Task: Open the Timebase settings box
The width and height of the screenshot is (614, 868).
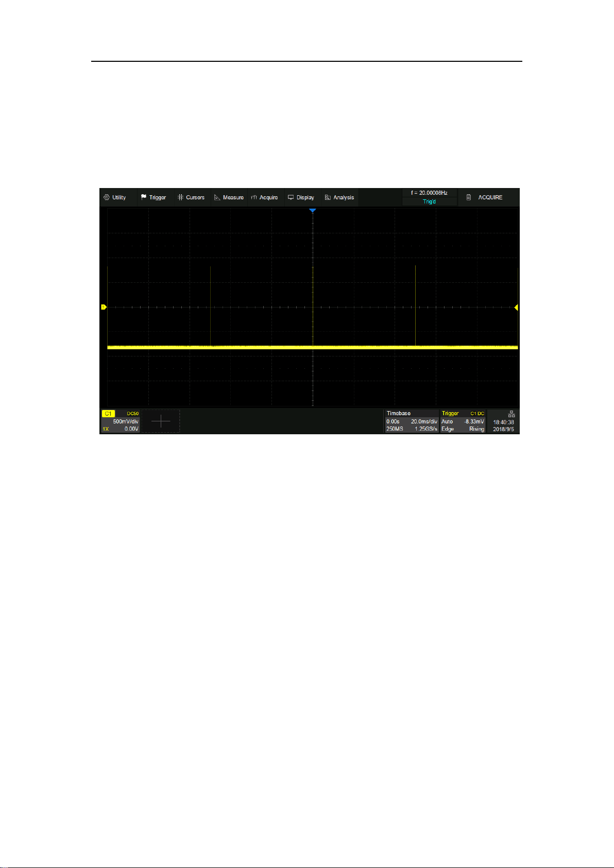Action: [x=412, y=421]
